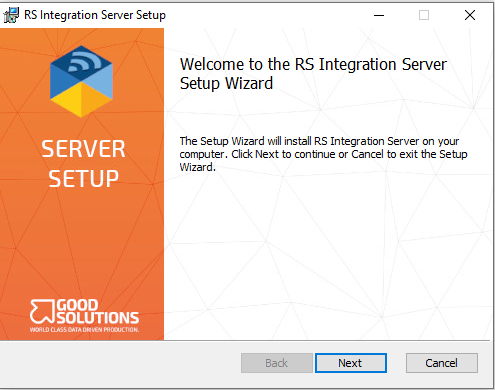Image resolution: width=495 pixels, height=390 pixels.
Task: Click the blue and yellow cube logo
Action: (x=81, y=82)
